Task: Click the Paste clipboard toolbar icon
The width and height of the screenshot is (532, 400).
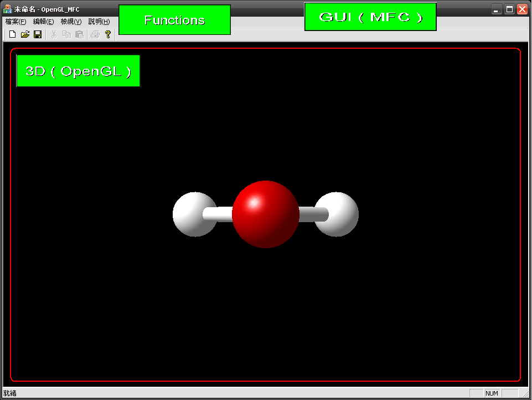Action: (x=79, y=34)
